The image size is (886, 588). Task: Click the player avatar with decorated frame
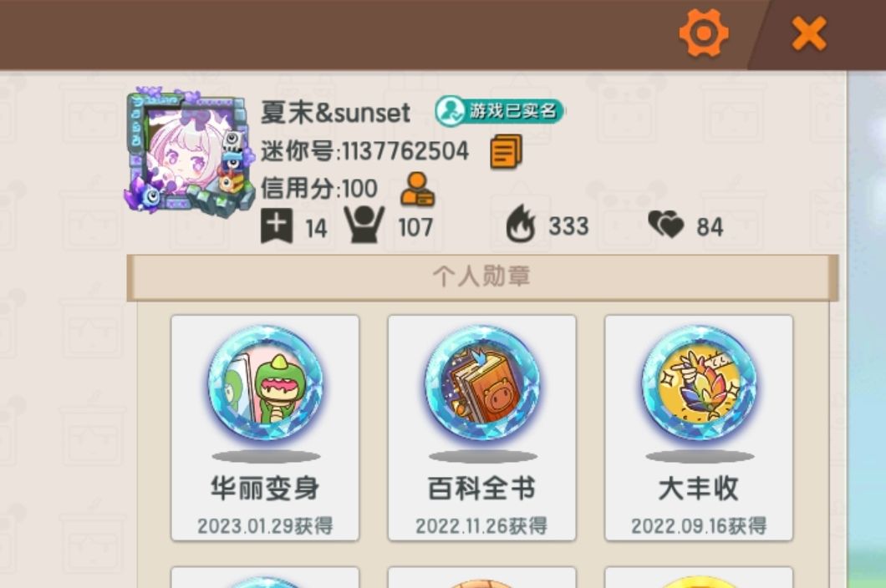coord(189,150)
